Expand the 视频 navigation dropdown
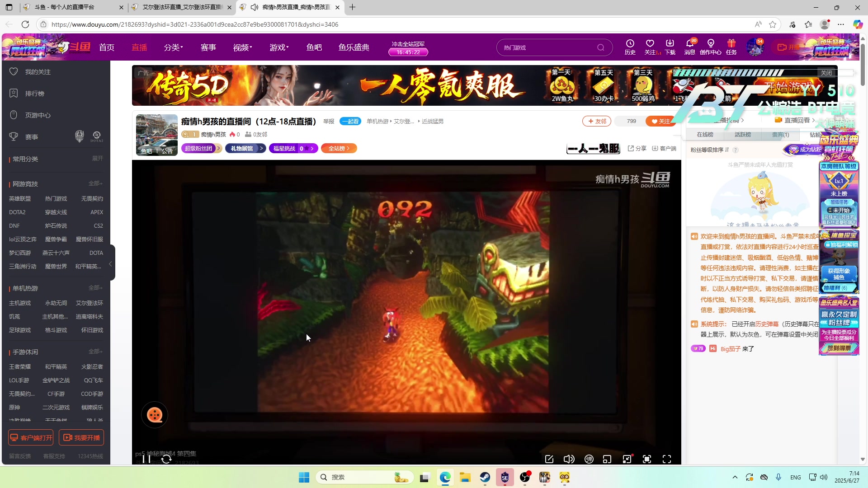 click(x=243, y=47)
